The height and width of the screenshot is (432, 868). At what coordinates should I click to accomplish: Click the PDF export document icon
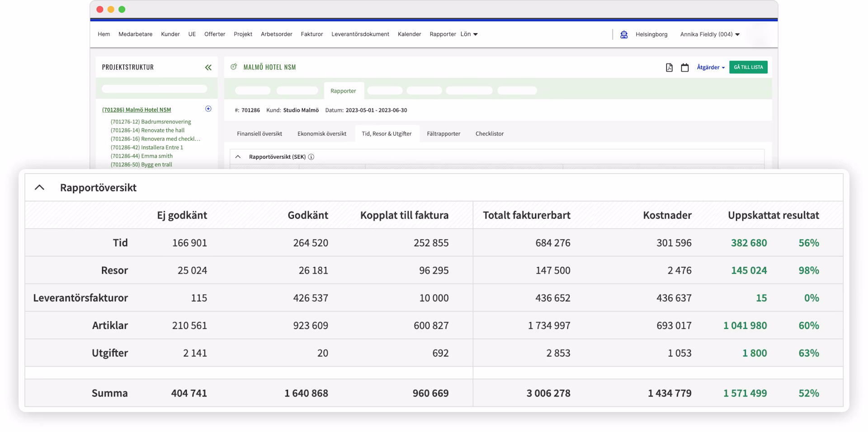click(669, 67)
